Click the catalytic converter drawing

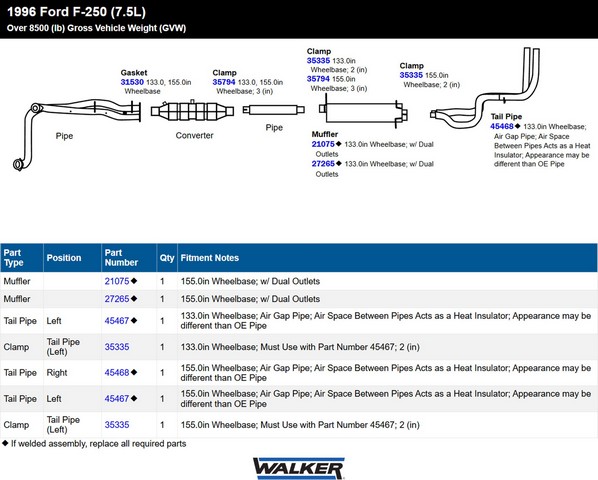pyautogui.click(x=192, y=111)
